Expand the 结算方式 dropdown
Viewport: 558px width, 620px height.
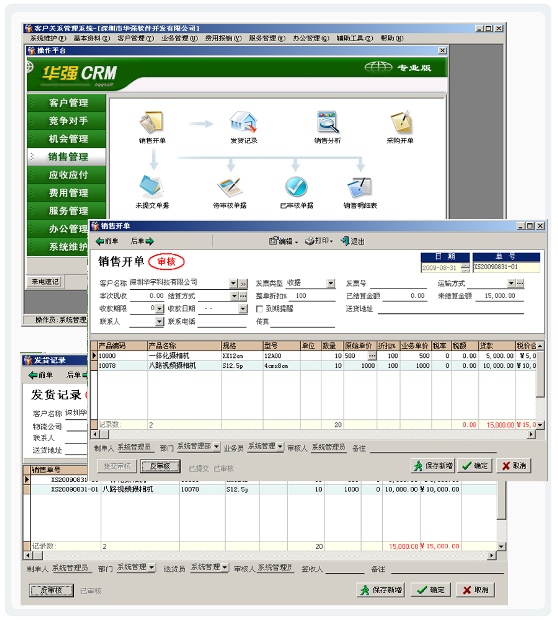(x=235, y=296)
